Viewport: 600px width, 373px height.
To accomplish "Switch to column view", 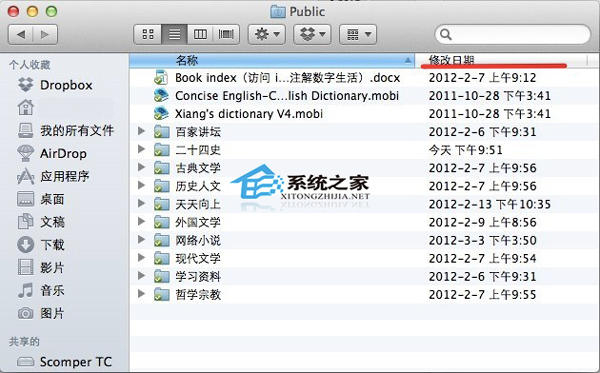I will (x=200, y=35).
